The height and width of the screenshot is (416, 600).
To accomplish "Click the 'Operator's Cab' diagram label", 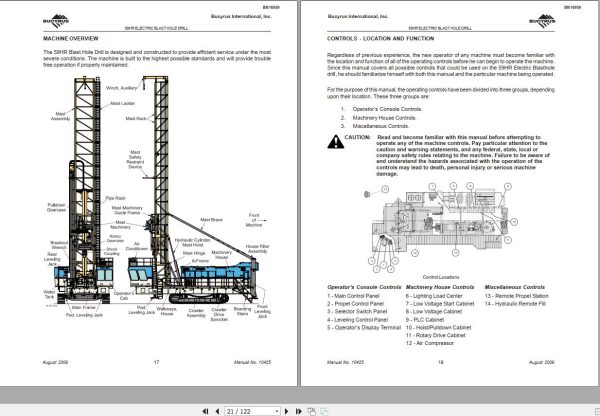I will coord(124,295).
